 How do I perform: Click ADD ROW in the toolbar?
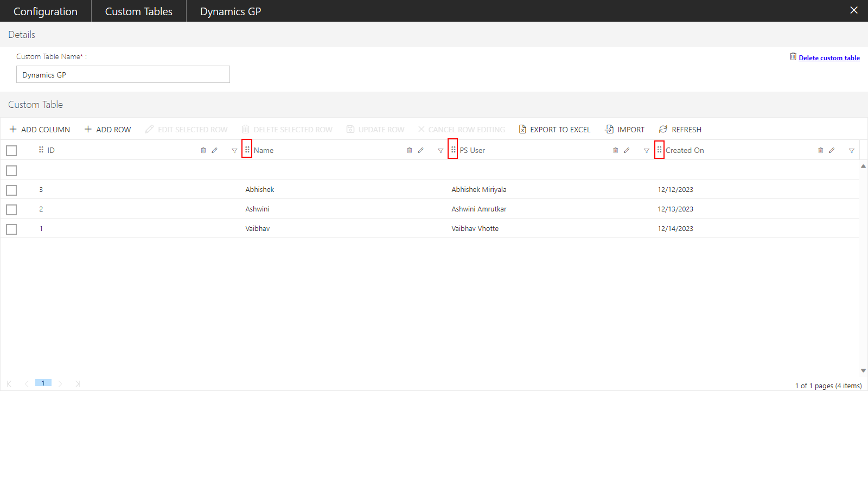[x=107, y=130]
